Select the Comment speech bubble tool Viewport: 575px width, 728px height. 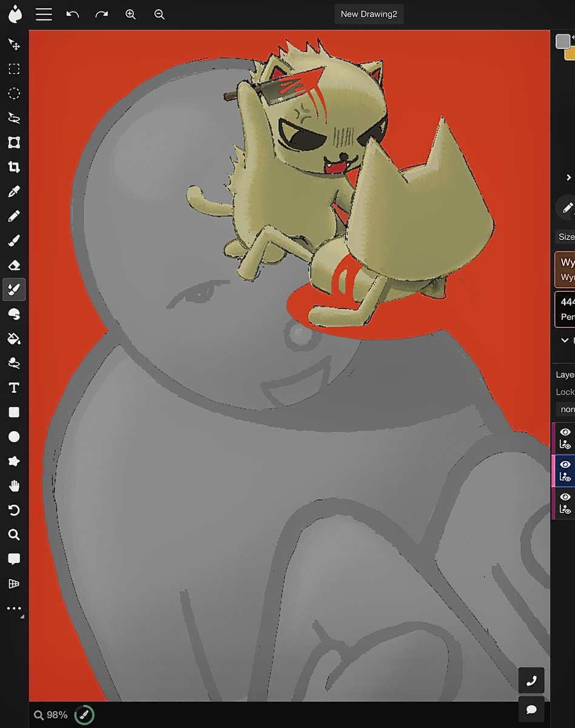pyautogui.click(x=14, y=559)
